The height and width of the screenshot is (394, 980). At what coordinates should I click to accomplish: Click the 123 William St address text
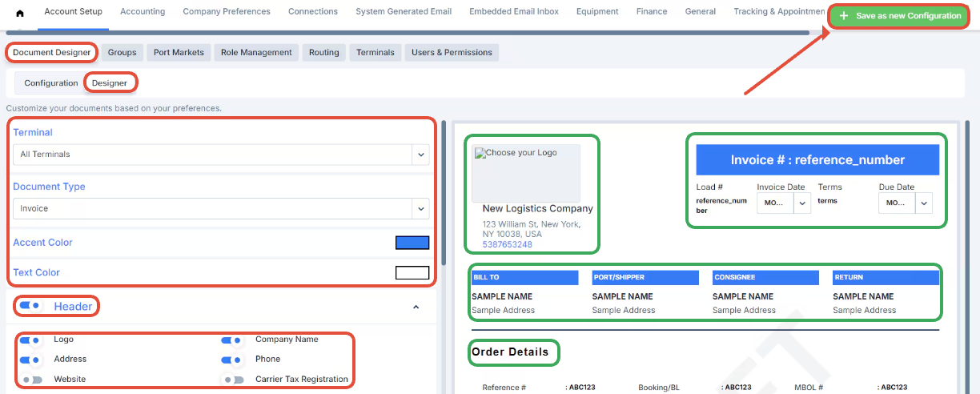tap(532, 229)
